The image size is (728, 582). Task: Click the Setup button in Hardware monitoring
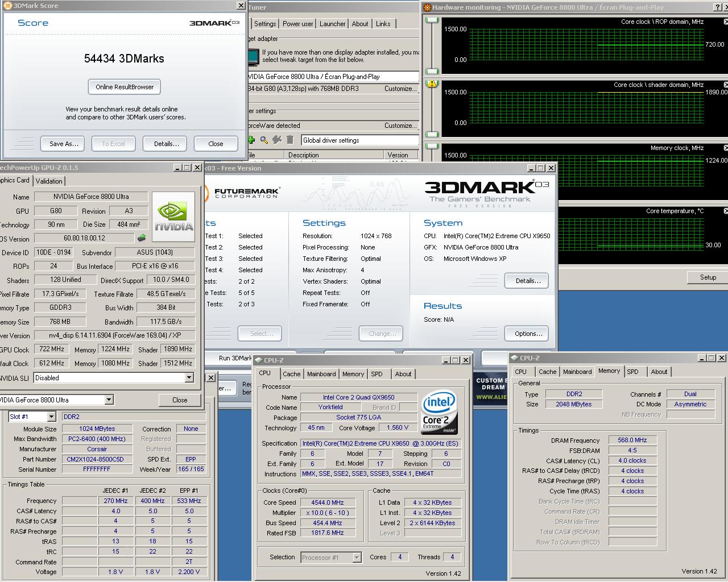708,277
